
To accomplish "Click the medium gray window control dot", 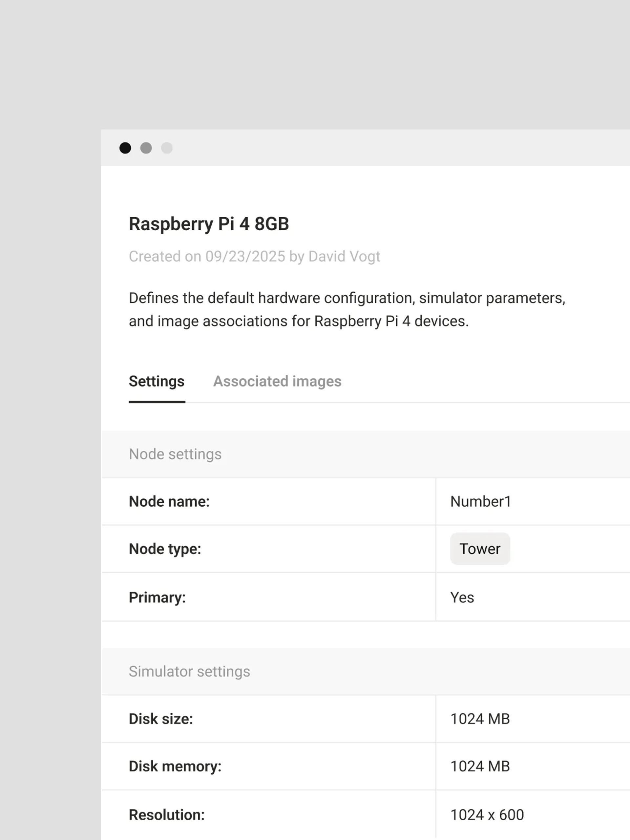I will coord(146,148).
